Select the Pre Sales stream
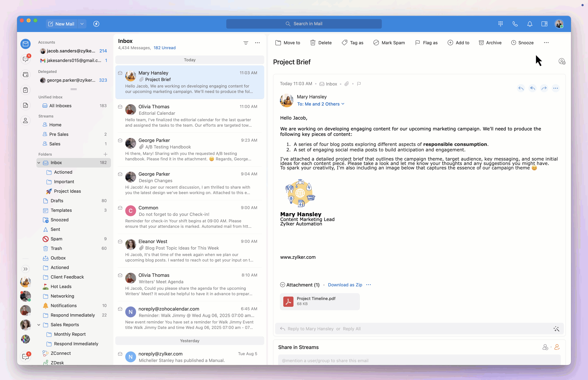 coord(59,134)
